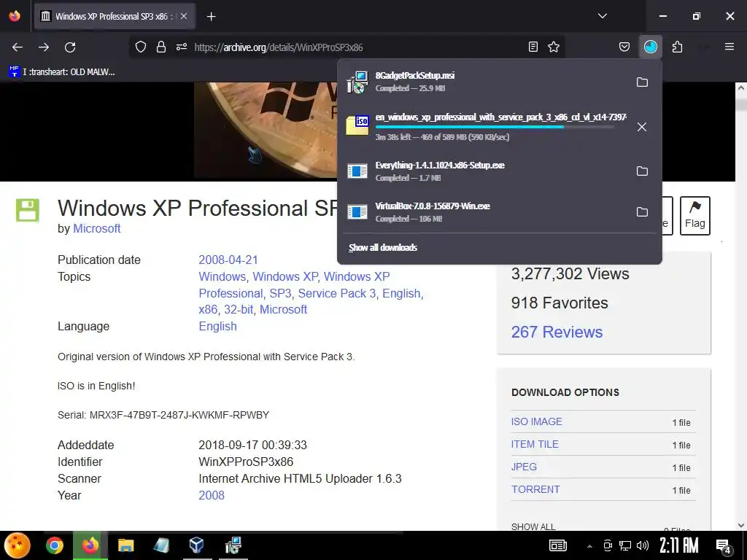Image resolution: width=747 pixels, height=560 pixels.
Task: Save page to Pocket icon
Action: pos(624,47)
